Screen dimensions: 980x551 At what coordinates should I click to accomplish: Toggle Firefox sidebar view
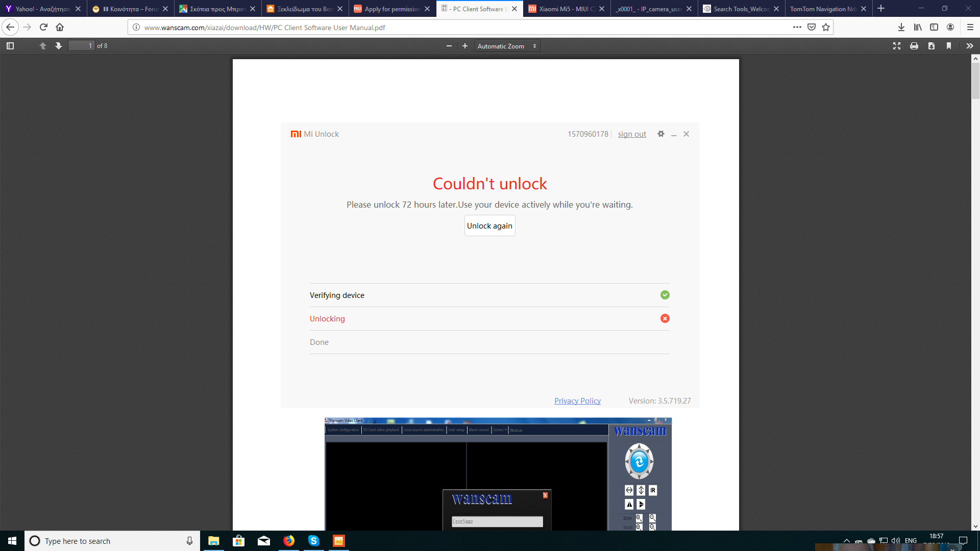tap(934, 28)
